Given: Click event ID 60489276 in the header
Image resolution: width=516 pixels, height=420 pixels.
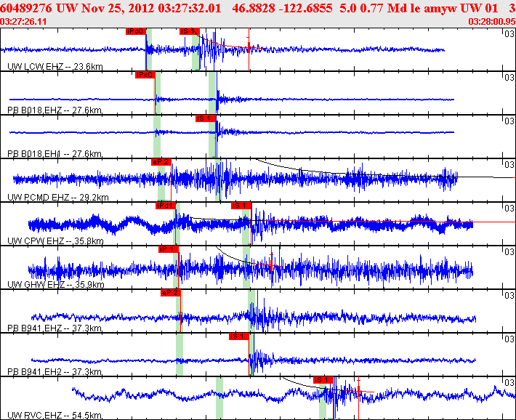Looking at the screenshot, I should point(26,8).
